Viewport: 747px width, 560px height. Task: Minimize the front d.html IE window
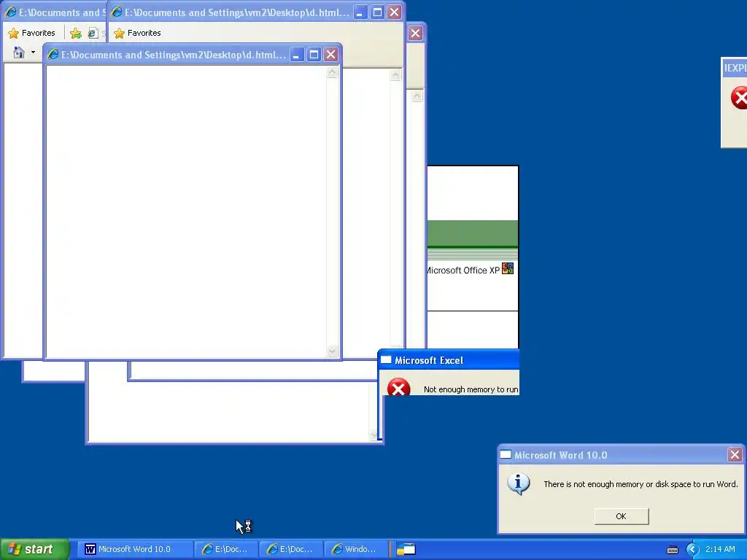(296, 55)
